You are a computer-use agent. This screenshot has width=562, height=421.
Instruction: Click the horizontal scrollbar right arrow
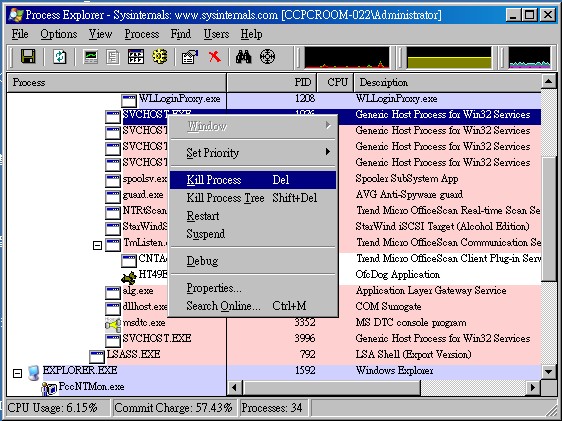[x=533, y=387]
